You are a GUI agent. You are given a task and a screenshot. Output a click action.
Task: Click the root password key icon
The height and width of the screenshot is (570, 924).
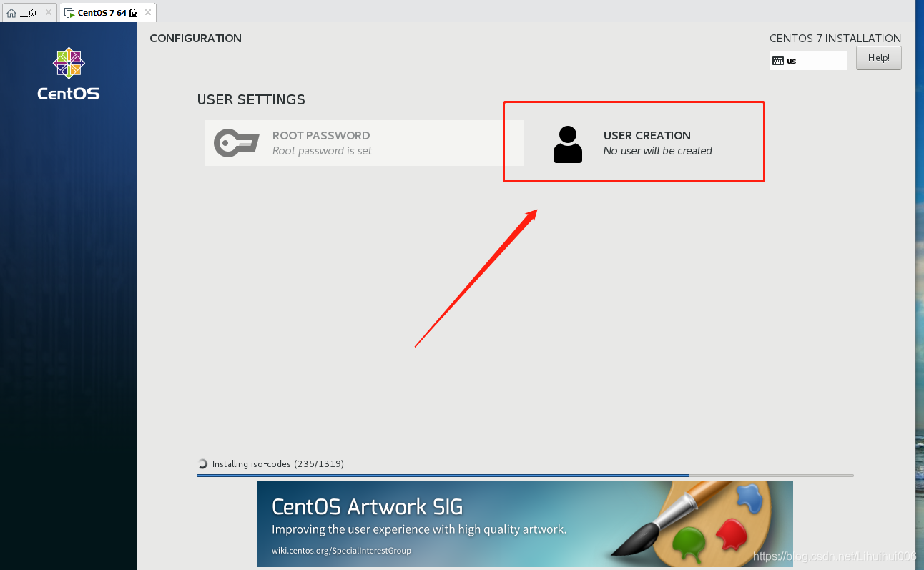pyautogui.click(x=236, y=144)
